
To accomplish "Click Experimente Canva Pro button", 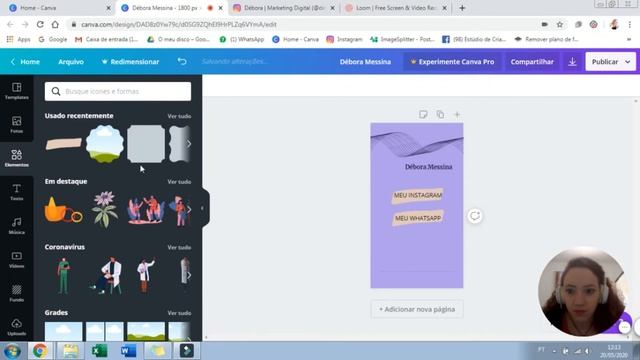I will (452, 62).
